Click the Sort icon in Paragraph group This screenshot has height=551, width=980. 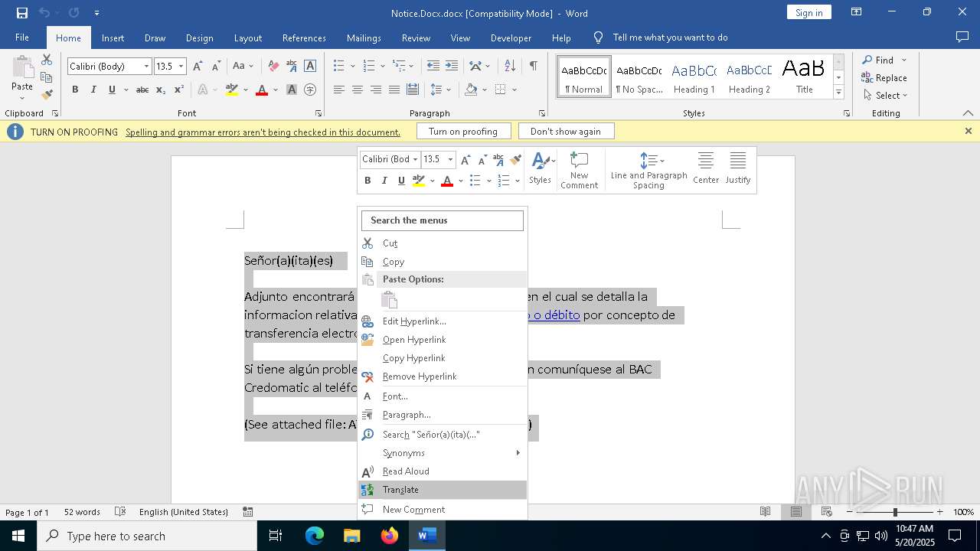[x=509, y=67]
